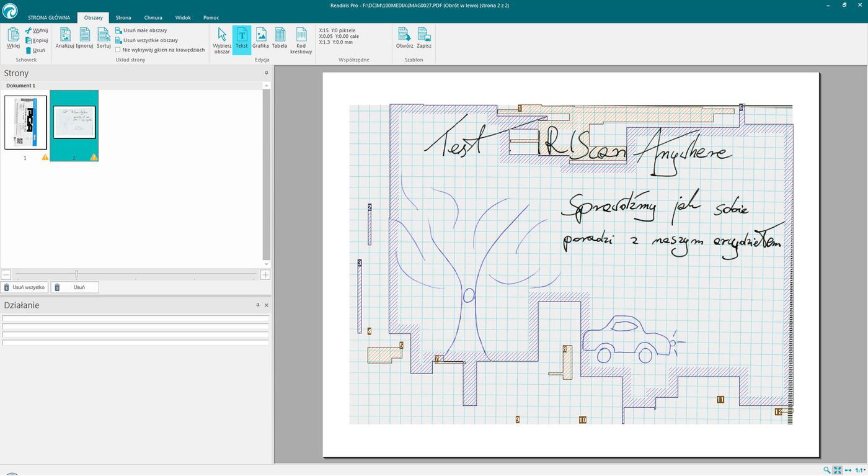The width and height of the screenshot is (868, 476).
Task: Click the Ignoruj layout icon
Action: (x=84, y=38)
